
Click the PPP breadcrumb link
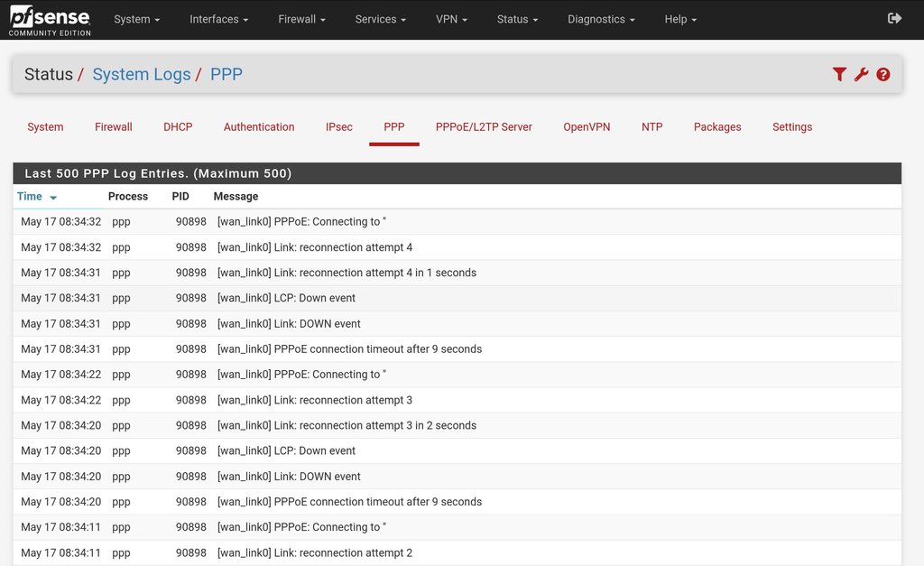pyautogui.click(x=226, y=74)
